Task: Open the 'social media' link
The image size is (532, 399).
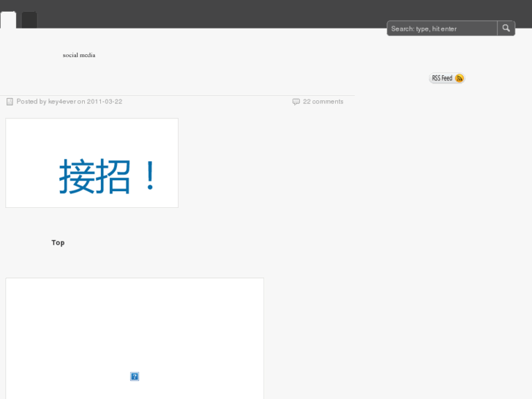Action: pyautogui.click(x=79, y=55)
